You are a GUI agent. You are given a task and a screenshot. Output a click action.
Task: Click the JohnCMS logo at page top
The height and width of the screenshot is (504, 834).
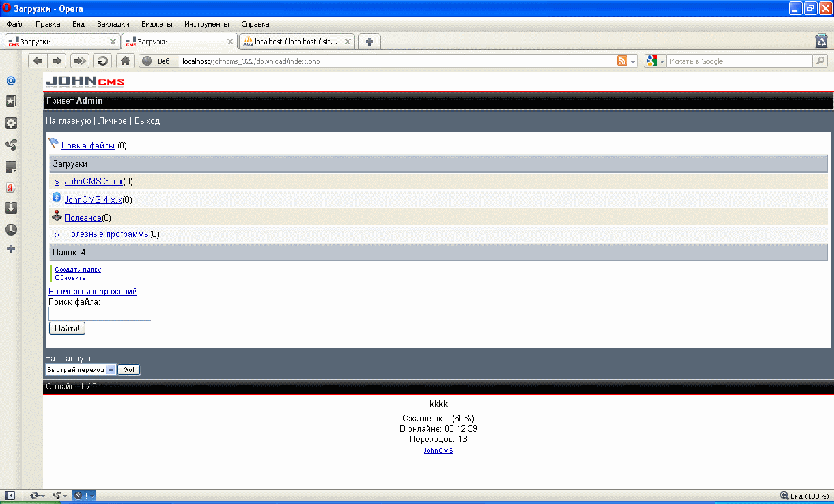(85, 81)
